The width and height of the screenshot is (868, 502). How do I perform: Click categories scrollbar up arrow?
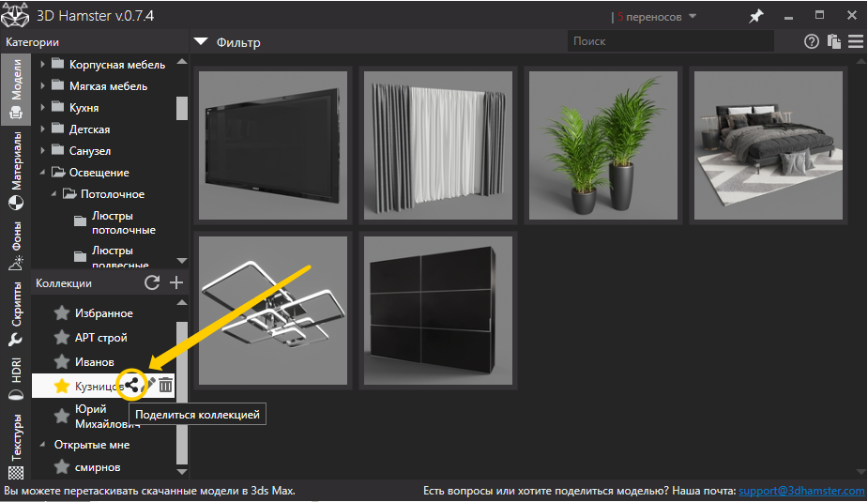click(x=181, y=62)
